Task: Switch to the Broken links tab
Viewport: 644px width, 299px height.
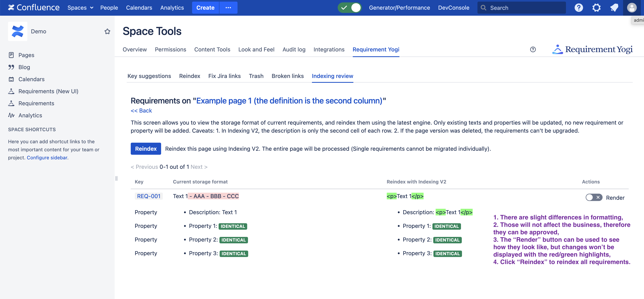Action: pos(287,76)
